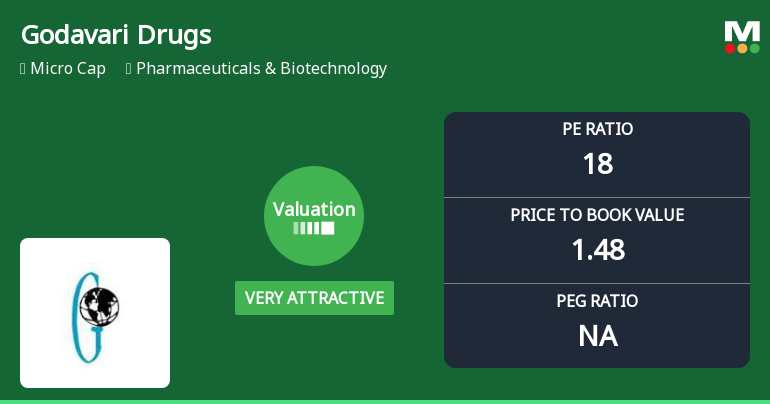This screenshot has height=404, width=770.
Task: Click the icon before Pharmaceuticals & Biotechnology
Action: coord(129,69)
